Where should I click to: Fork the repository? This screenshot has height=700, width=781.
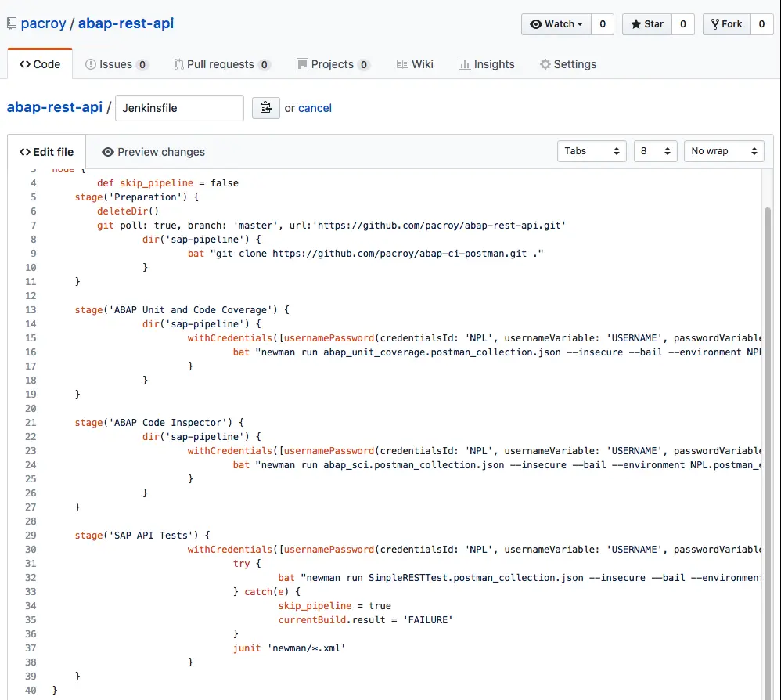(x=726, y=24)
